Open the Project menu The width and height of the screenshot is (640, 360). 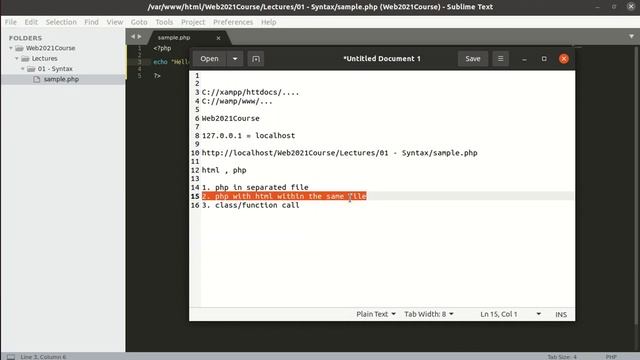point(193,22)
